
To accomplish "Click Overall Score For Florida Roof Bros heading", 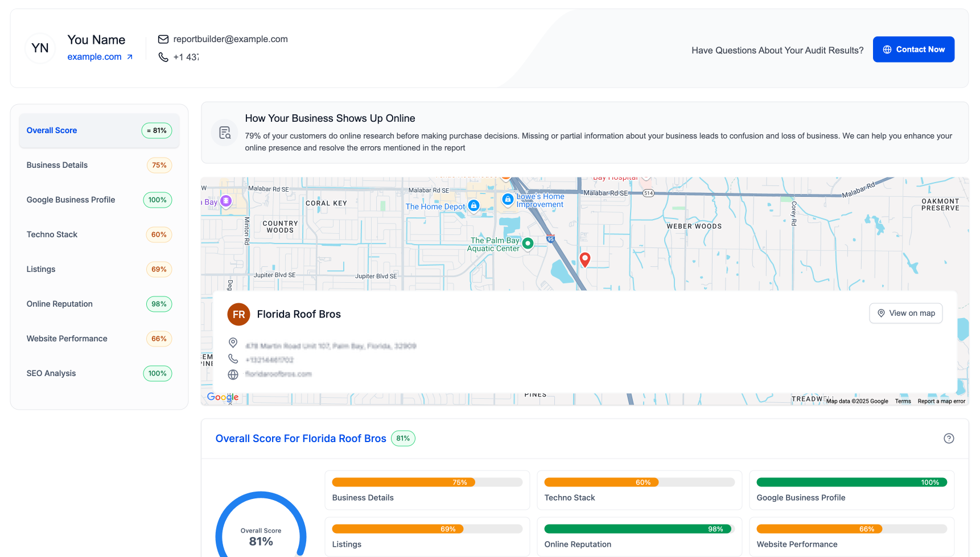I will click(300, 439).
